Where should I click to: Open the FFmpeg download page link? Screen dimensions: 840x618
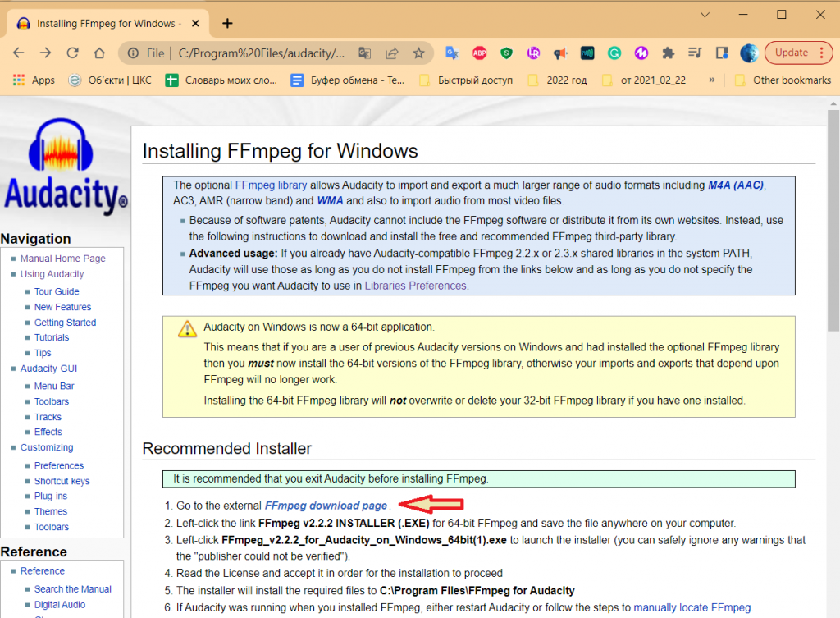pos(326,506)
